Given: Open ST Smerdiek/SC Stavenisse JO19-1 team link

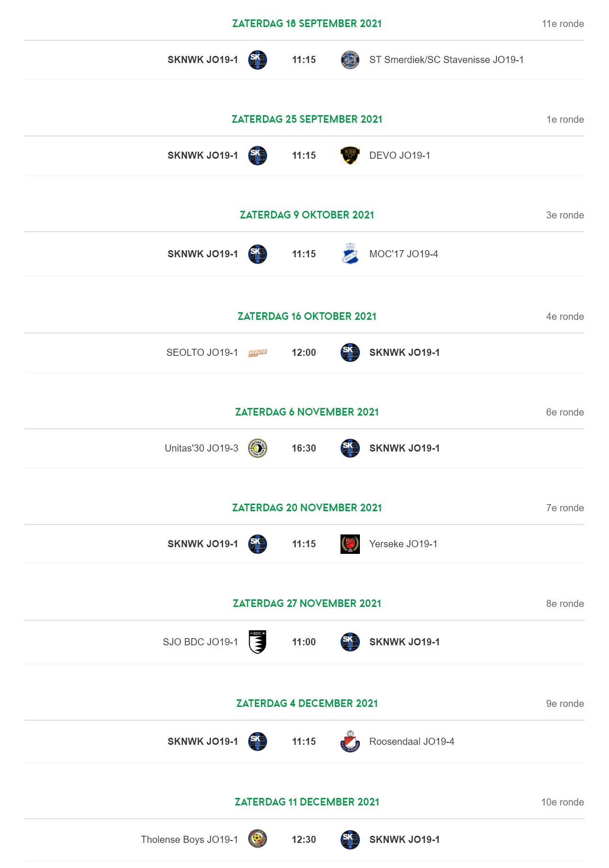Looking at the screenshot, I should pos(447,60).
